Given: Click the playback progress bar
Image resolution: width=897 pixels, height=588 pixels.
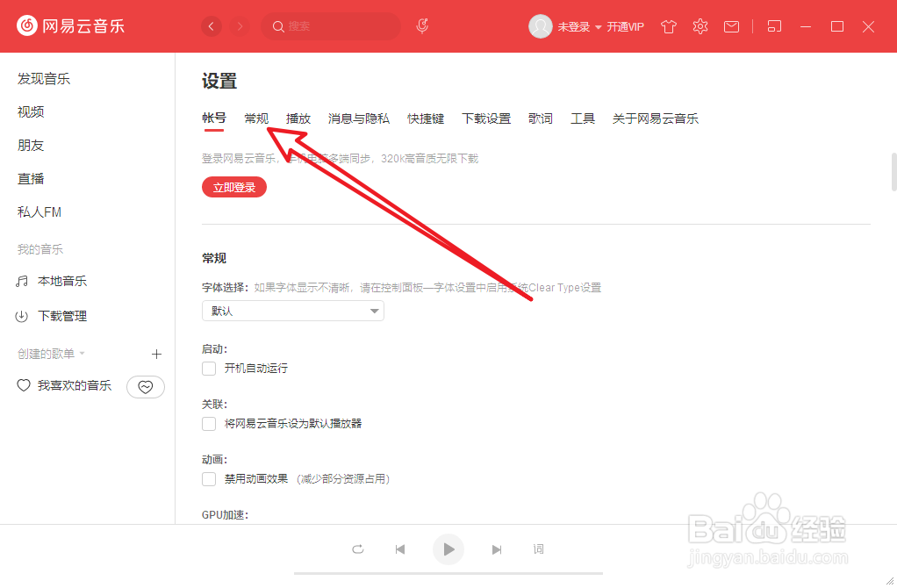Looking at the screenshot, I should click(448, 573).
